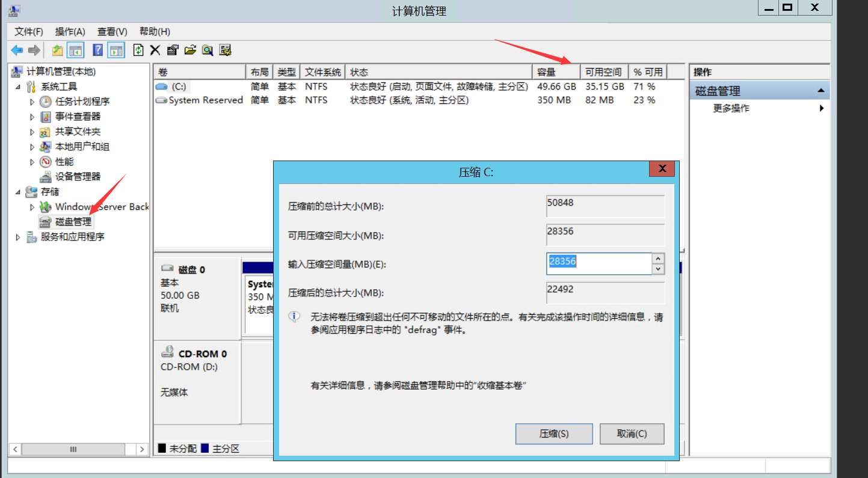Collapse the 磁盘管理 panel via chevron
This screenshot has width=868, height=478.
pos(822,90)
